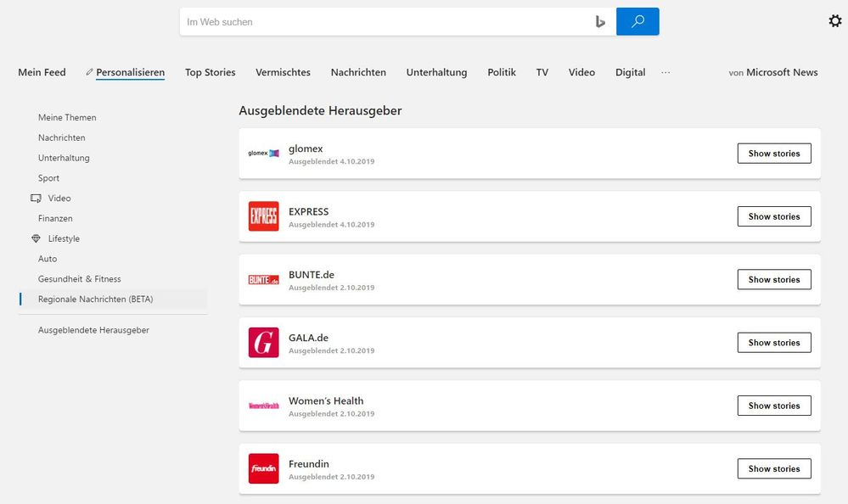Select Nachrichten in the sidebar
This screenshot has width=848, height=504.
[x=62, y=138]
